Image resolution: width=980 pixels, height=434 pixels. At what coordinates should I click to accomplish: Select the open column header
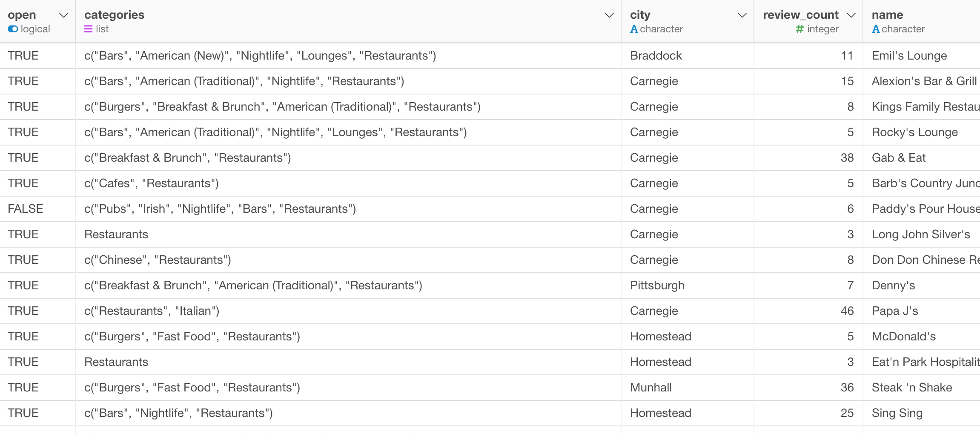37,21
